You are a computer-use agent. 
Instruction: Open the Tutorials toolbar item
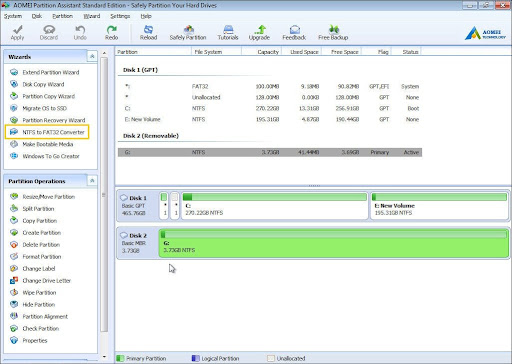click(x=228, y=33)
